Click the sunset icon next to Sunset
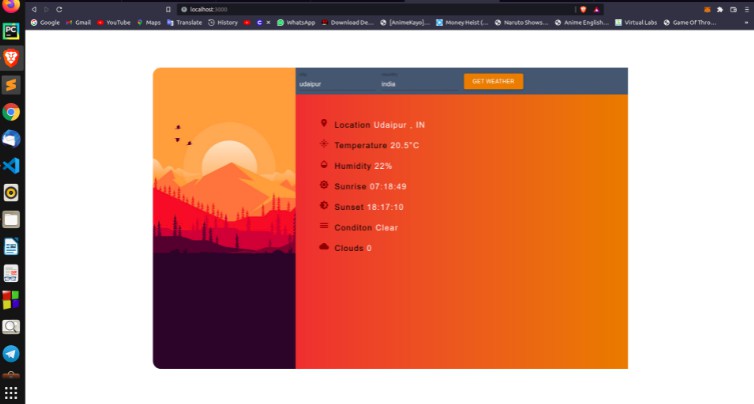This screenshot has width=754, height=404. (x=324, y=206)
